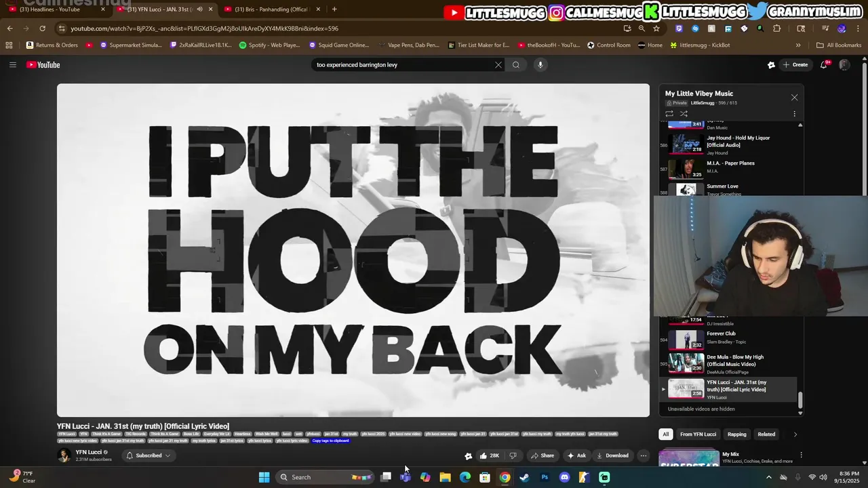Open Discord from the taskbar
This screenshot has height=488, width=868.
(564, 477)
